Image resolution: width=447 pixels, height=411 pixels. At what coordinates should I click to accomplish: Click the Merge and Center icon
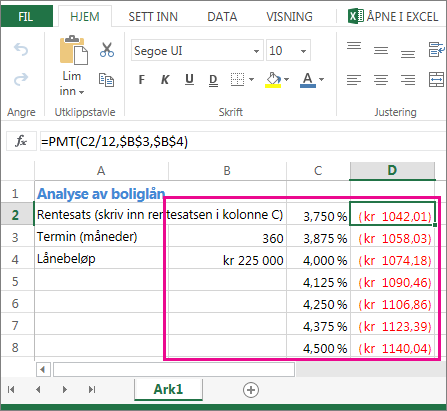[x=436, y=80]
